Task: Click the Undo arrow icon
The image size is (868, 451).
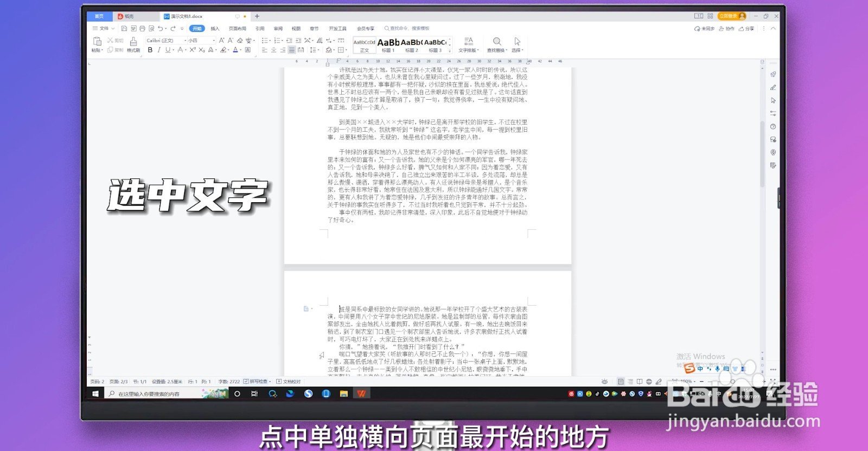Action: coord(161,28)
